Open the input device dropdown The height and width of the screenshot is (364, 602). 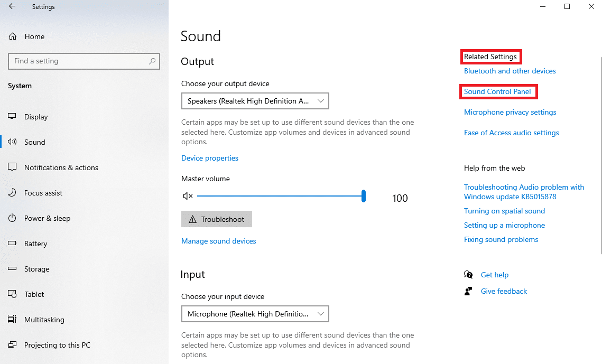(x=255, y=313)
